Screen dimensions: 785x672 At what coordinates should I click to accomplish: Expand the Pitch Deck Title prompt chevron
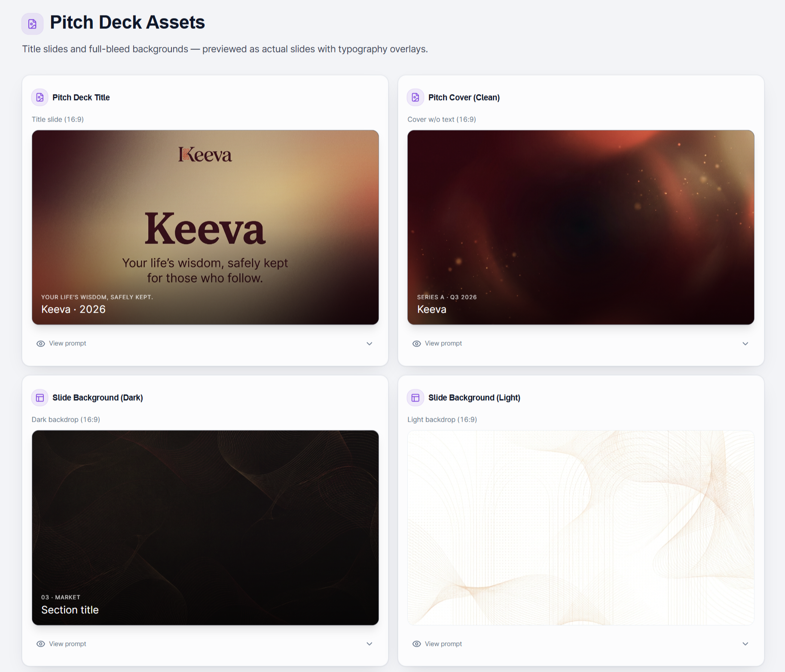tap(370, 344)
